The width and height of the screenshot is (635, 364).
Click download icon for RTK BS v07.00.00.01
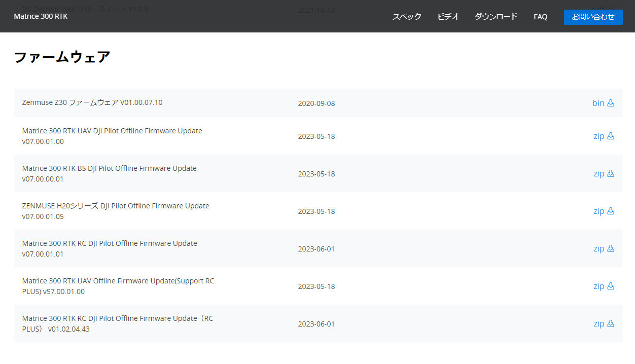611,173
